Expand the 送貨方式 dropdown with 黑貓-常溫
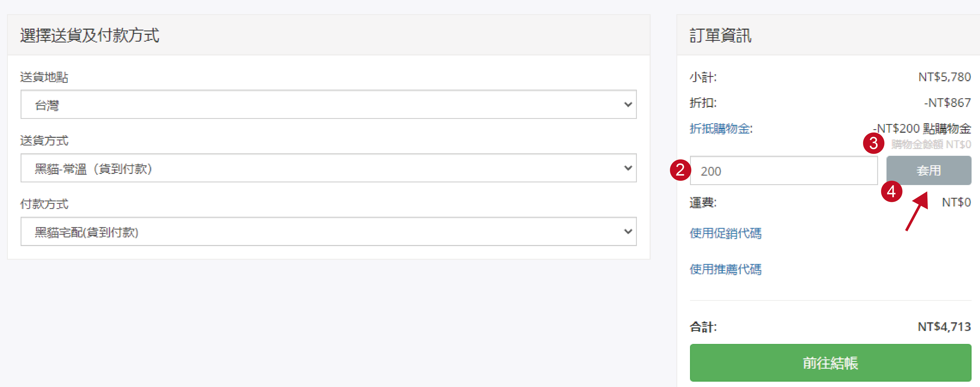This screenshot has width=980, height=387. point(328,168)
